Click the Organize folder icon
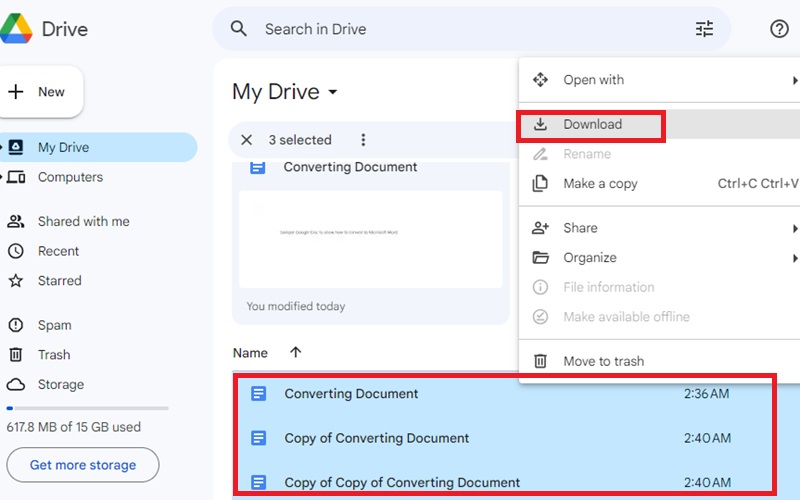Screen dimensions: 800x500 (x=540, y=257)
